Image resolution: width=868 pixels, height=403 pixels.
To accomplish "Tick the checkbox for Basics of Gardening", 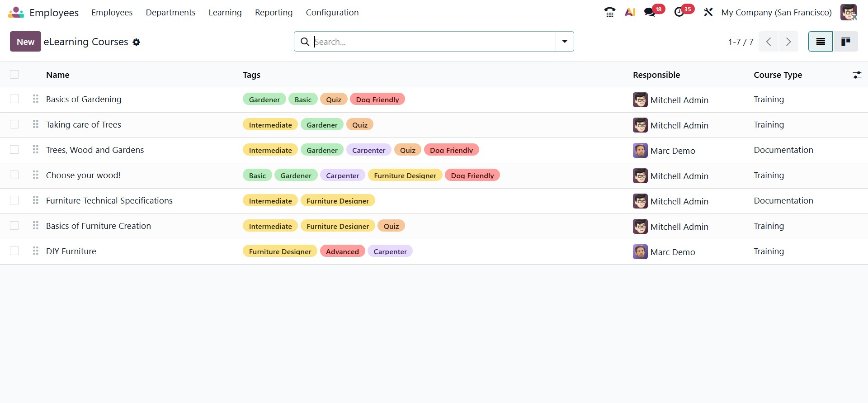I will (x=14, y=99).
